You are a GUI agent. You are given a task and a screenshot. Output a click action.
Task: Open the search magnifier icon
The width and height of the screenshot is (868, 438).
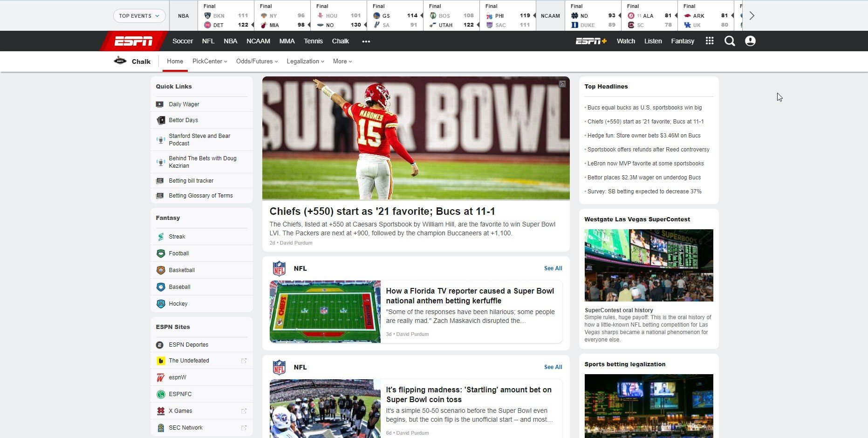click(x=730, y=41)
